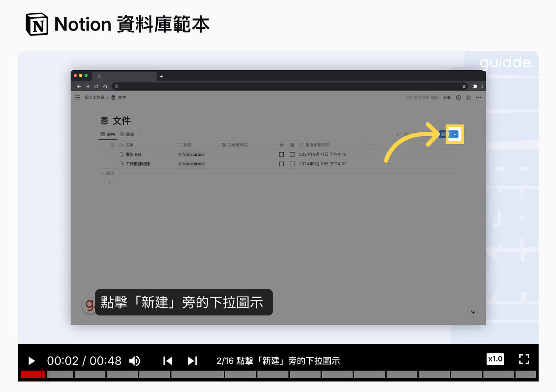
Task: Click the date 2024年9月11日 下午1:15
Action: click(323, 155)
